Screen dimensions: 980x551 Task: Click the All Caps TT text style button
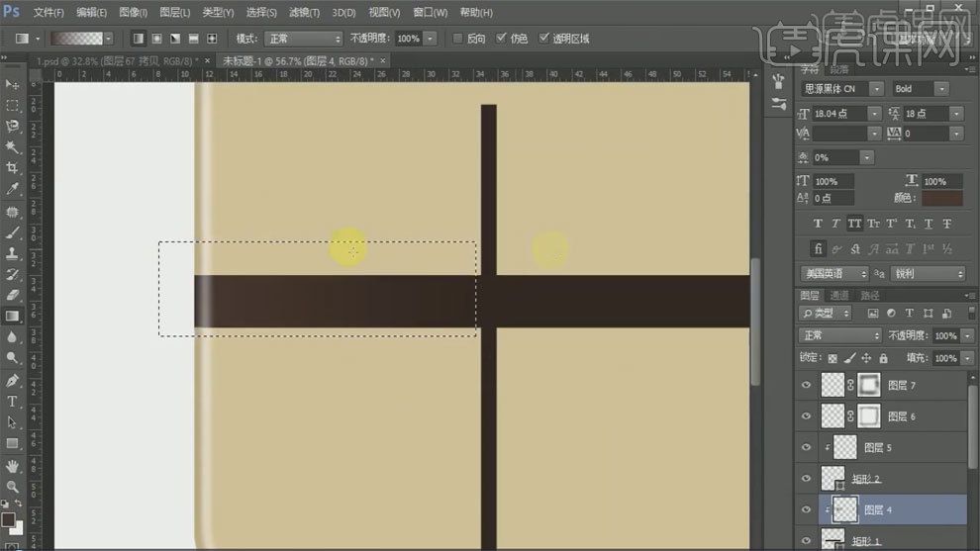(x=856, y=223)
